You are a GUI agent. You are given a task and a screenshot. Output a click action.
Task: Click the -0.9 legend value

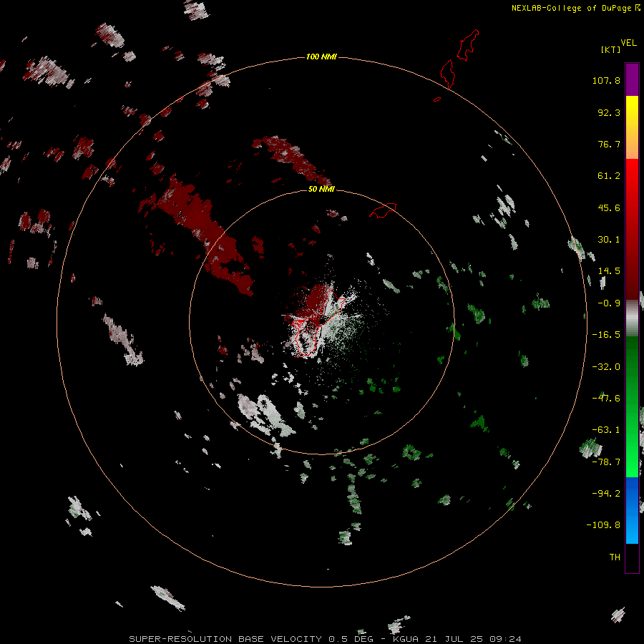click(609, 303)
